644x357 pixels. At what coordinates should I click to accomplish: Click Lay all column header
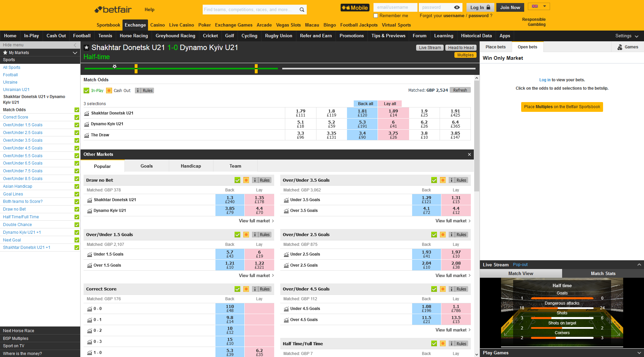click(x=390, y=104)
